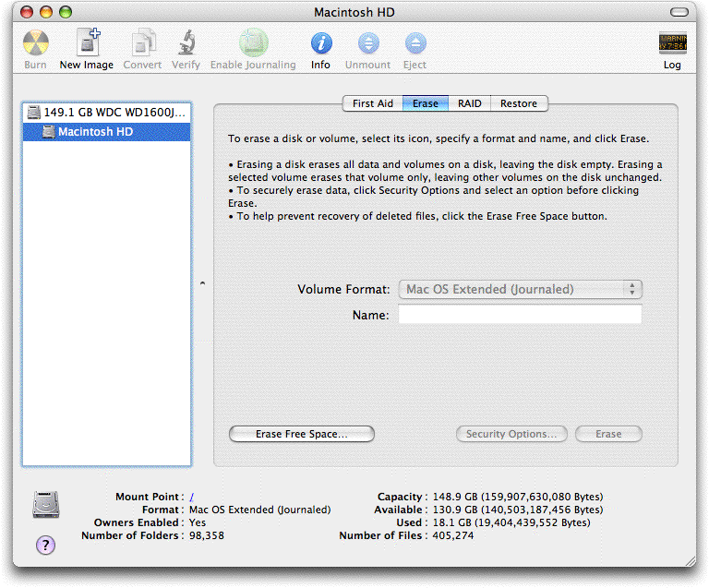The width and height of the screenshot is (709, 588).
Task: Click the Erase Free Space button
Action: (302, 434)
